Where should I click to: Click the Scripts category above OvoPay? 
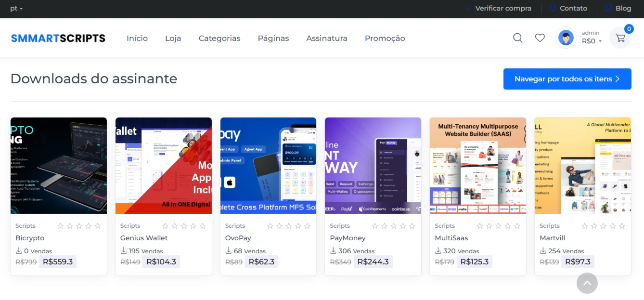click(235, 226)
